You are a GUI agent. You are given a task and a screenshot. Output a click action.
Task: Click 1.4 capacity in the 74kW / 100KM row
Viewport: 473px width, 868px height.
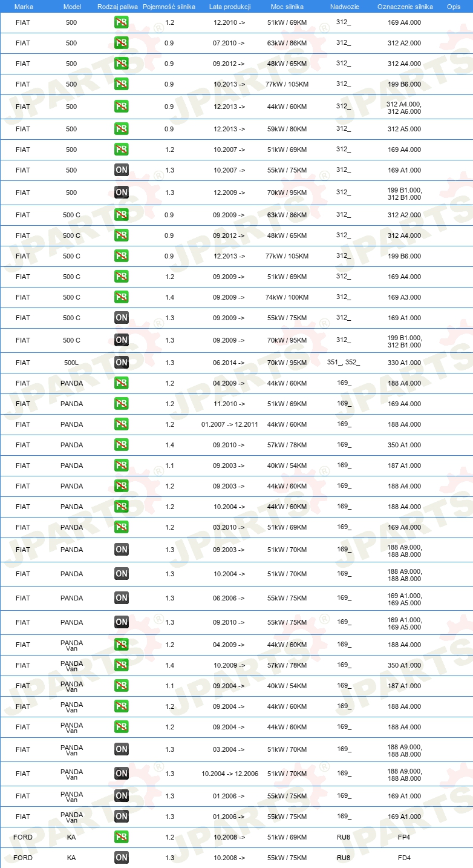tap(169, 297)
